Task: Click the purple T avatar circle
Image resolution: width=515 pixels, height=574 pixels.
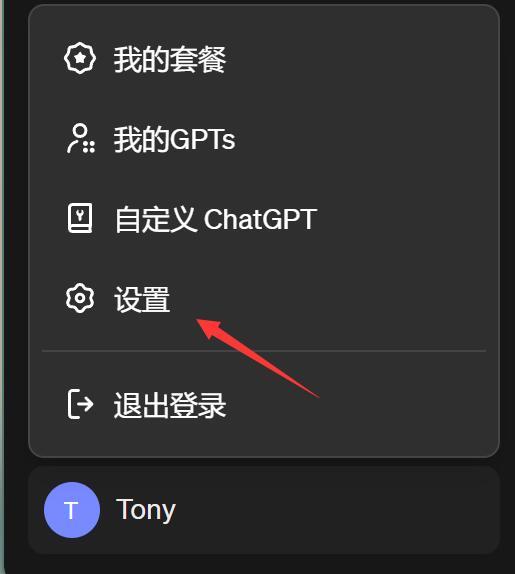Action: click(x=72, y=510)
